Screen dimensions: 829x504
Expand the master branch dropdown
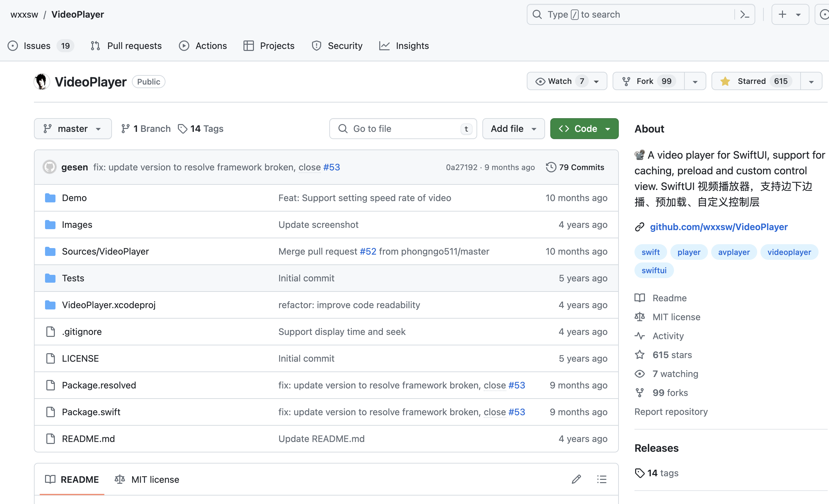point(73,129)
